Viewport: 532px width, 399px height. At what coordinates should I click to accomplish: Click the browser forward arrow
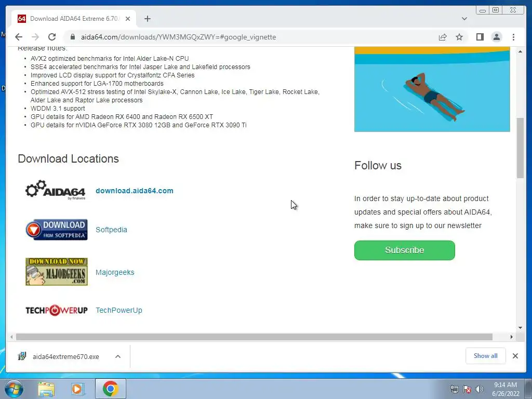pyautogui.click(x=35, y=37)
